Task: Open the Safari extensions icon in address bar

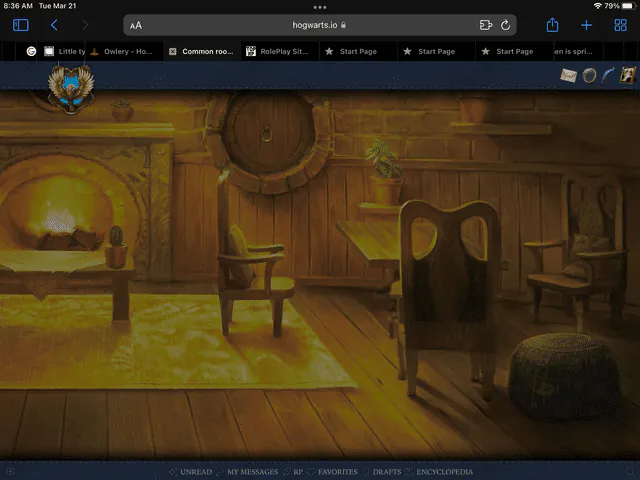Action: click(x=486, y=25)
